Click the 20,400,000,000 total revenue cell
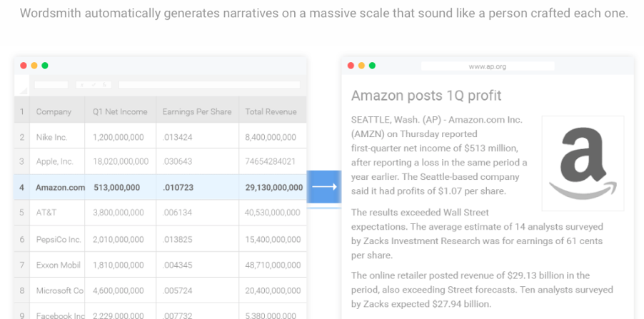The width and height of the screenshot is (644, 319). (273, 290)
